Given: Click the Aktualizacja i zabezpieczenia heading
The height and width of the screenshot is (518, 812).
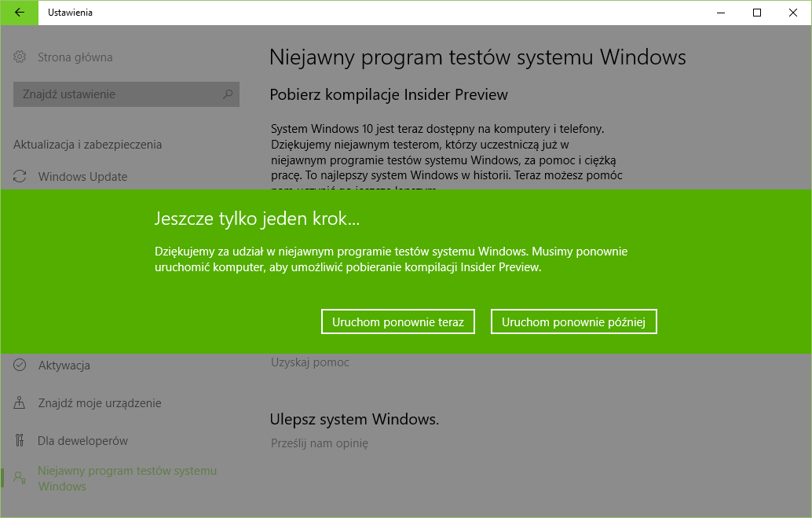Looking at the screenshot, I should (x=87, y=145).
